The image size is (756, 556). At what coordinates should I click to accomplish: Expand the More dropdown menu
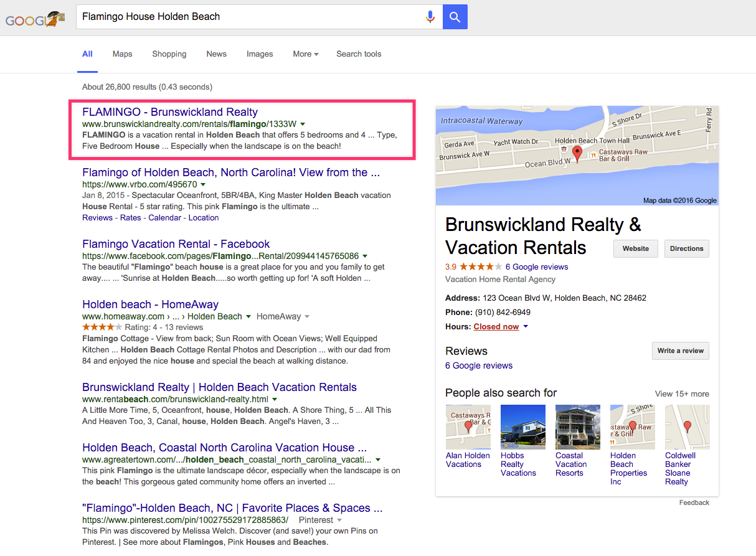click(x=306, y=54)
